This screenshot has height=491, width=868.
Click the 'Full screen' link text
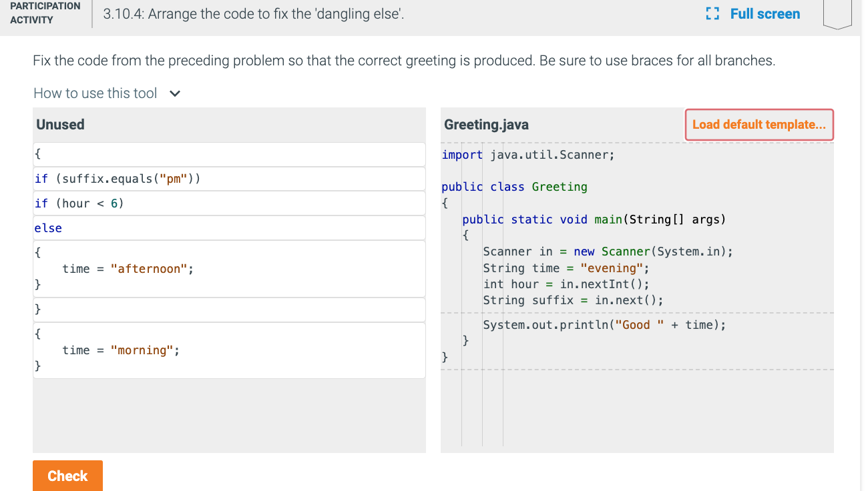tap(765, 13)
